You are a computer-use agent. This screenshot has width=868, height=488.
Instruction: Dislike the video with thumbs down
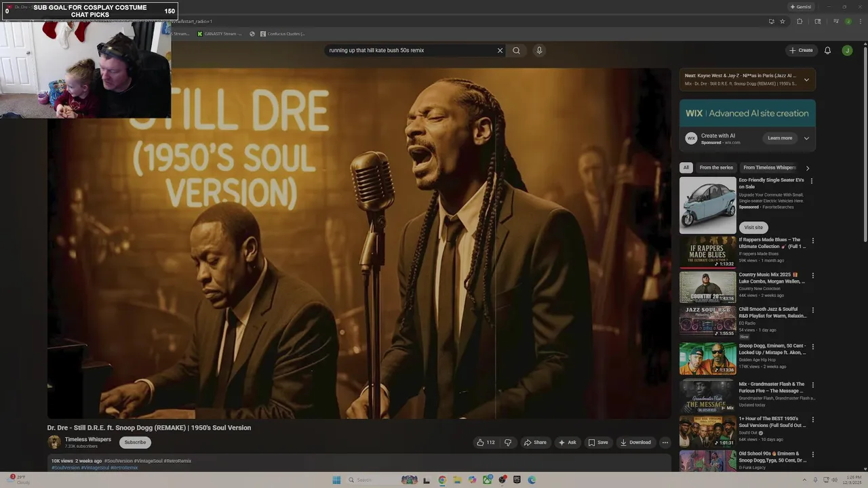(x=508, y=443)
